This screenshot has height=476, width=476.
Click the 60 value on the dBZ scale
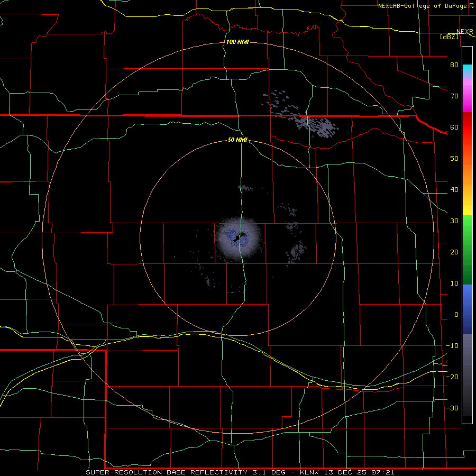[454, 127]
